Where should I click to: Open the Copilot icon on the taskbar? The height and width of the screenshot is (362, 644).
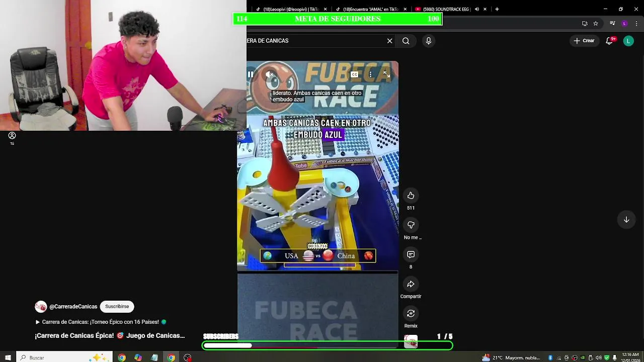pos(138,357)
